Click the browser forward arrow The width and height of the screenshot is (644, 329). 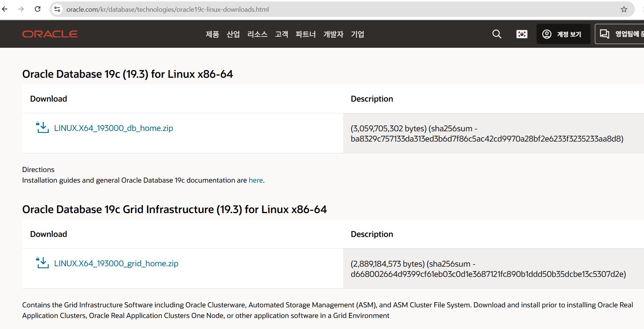(21, 9)
